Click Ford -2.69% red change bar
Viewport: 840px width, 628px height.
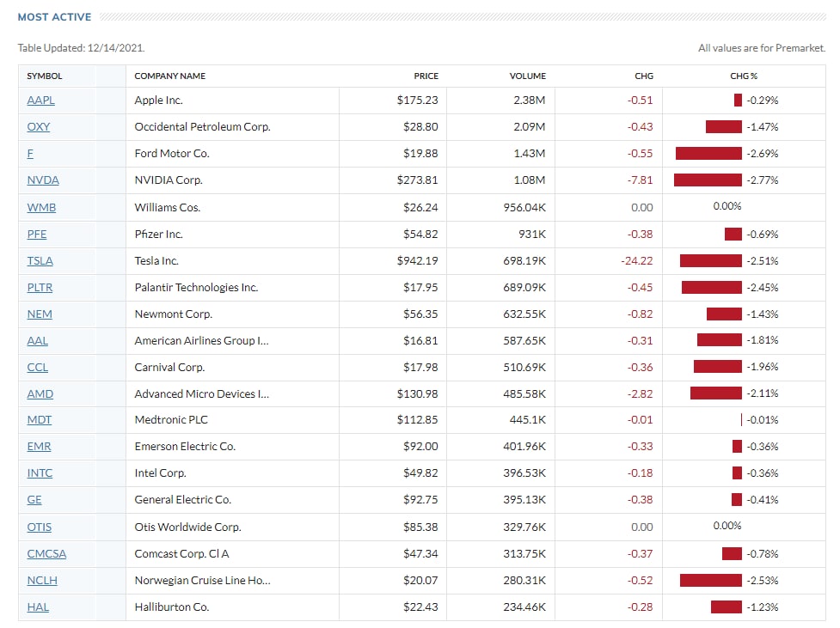pyautogui.click(x=708, y=154)
